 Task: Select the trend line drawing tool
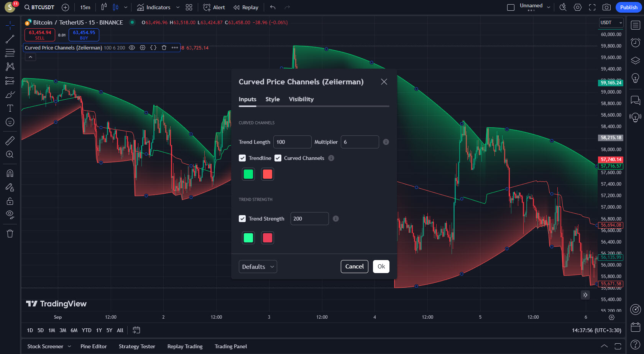click(10, 39)
